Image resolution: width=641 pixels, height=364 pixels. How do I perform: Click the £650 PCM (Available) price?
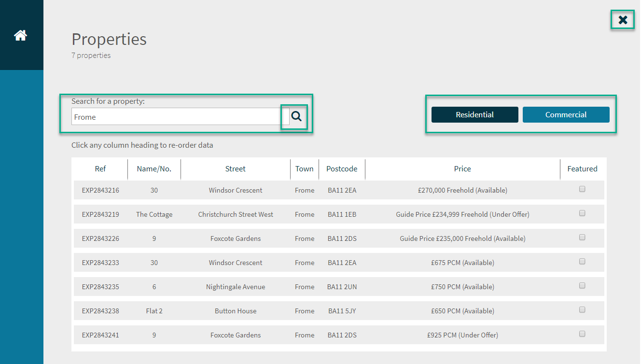[462, 311]
